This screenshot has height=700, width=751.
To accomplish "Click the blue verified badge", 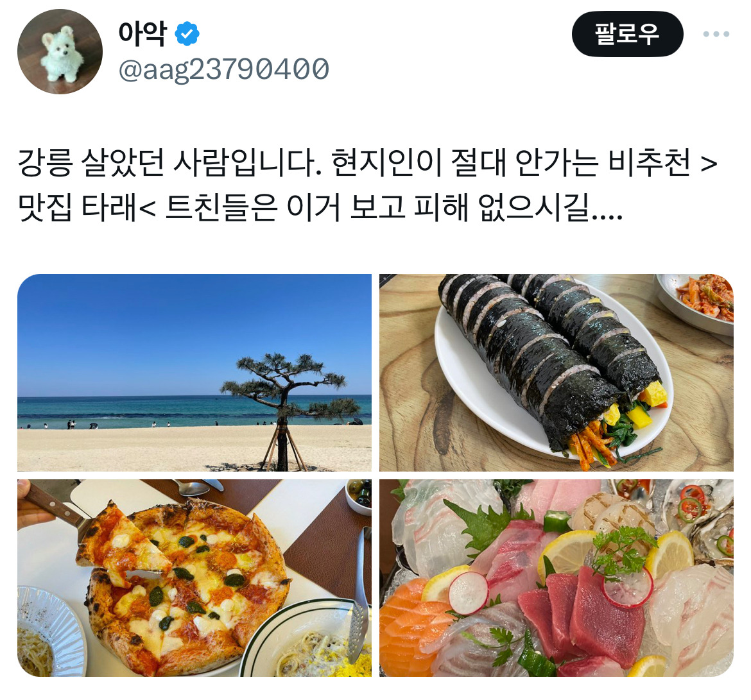I will pyautogui.click(x=187, y=34).
